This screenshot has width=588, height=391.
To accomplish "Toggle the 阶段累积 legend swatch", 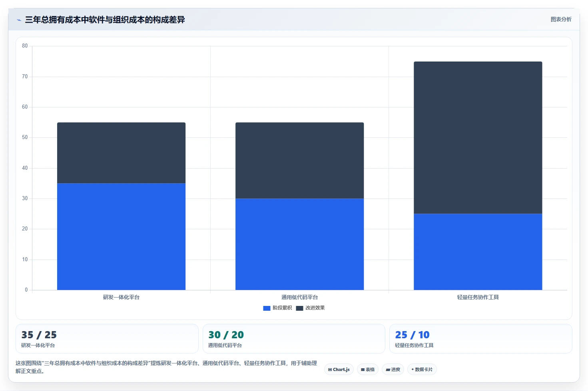I will pos(267,308).
